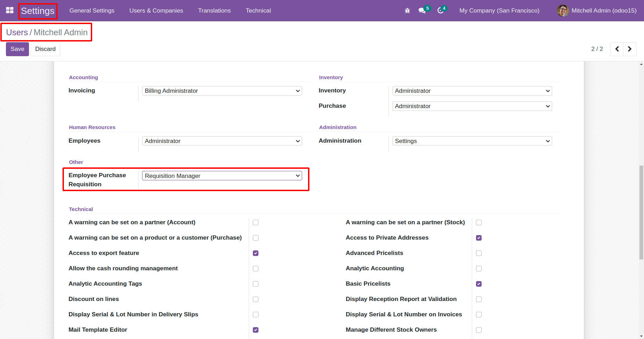Open Users & Companies menu
The height and width of the screenshot is (339, 644).
(156, 10)
